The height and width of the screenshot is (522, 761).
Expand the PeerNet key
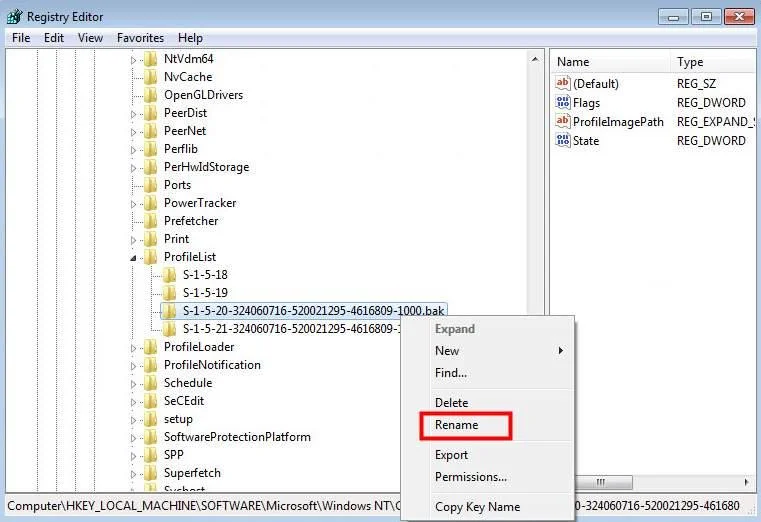[133, 132]
